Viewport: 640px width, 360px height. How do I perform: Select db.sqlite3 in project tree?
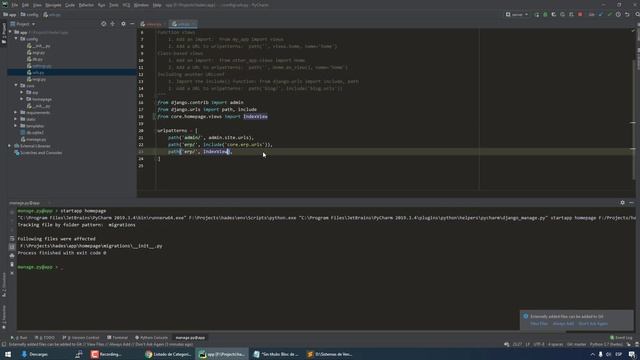pyautogui.click(x=32, y=133)
